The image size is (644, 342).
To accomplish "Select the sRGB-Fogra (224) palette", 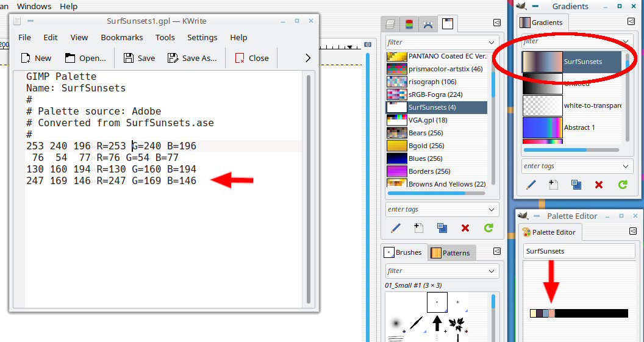I will (437, 94).
